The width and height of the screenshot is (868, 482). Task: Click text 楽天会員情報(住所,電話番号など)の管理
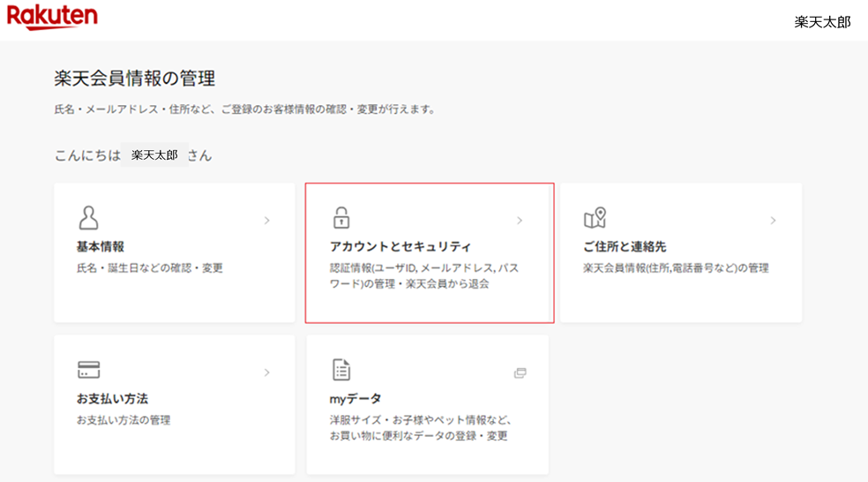[x=676, y=268]
